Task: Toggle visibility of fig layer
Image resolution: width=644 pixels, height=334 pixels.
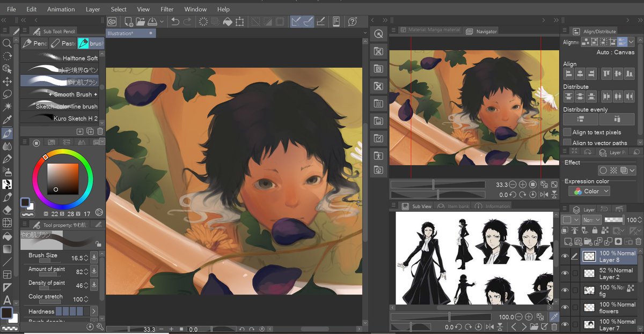Action: (x=565, y=291)
